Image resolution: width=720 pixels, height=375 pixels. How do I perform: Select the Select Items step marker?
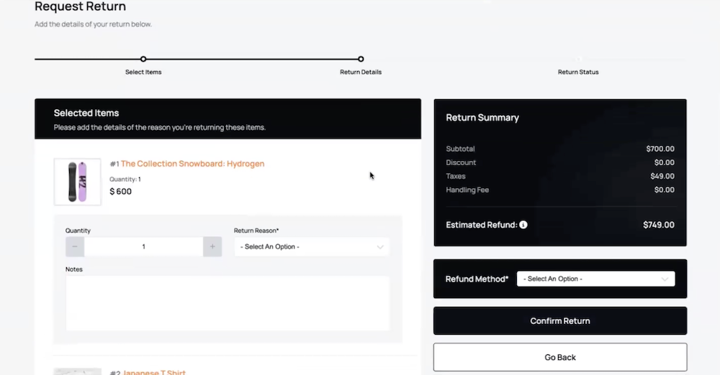[x=143, y=59]
